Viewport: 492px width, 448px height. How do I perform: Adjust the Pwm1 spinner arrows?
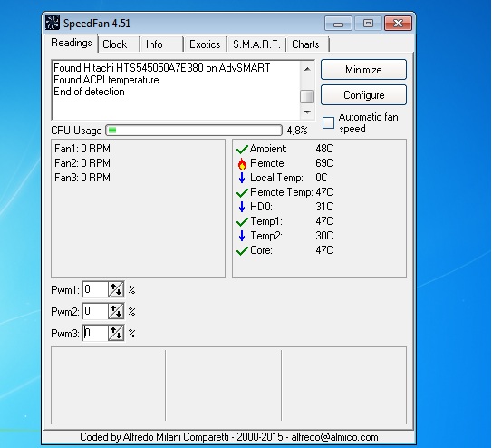click(116, 289)
